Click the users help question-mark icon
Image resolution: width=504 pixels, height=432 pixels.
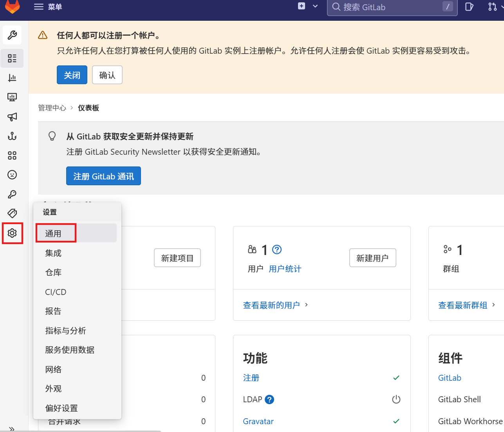click(277, 249)
